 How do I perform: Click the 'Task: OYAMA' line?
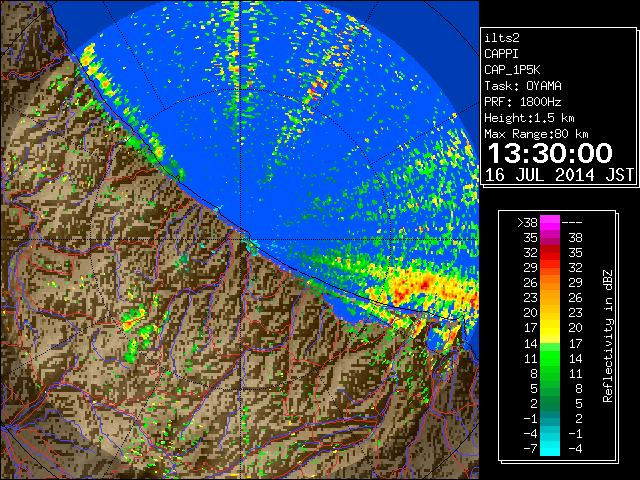[523, 86]
